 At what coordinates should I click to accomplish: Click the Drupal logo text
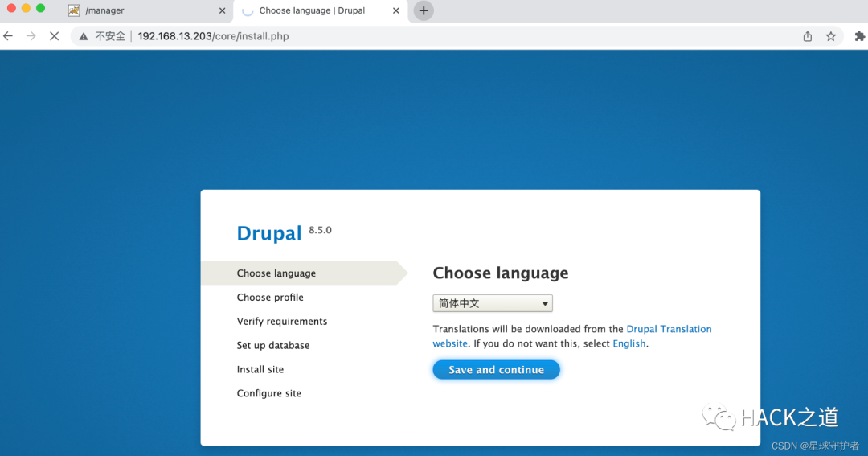pos(269,233)
